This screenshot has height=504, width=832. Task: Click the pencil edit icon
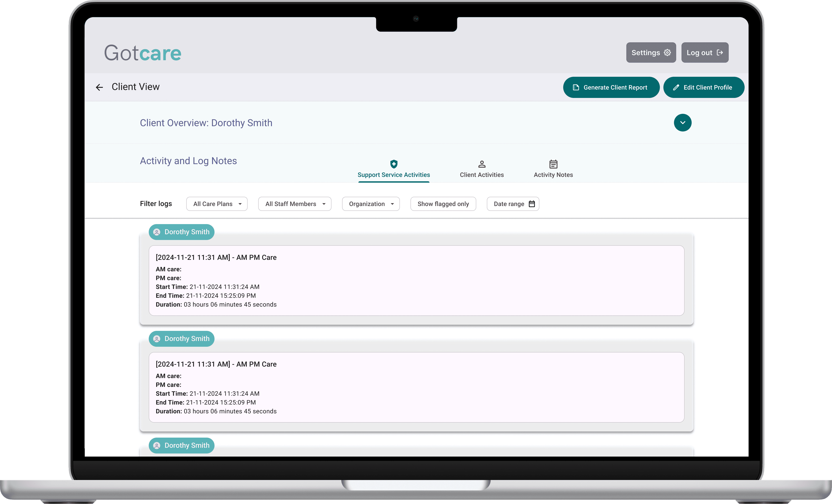[x=676, y=87]
